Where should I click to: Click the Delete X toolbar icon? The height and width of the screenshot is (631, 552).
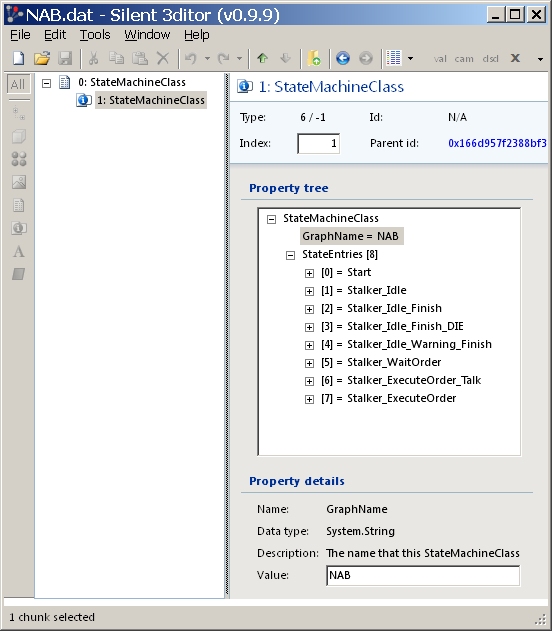(x=163, y=58)
